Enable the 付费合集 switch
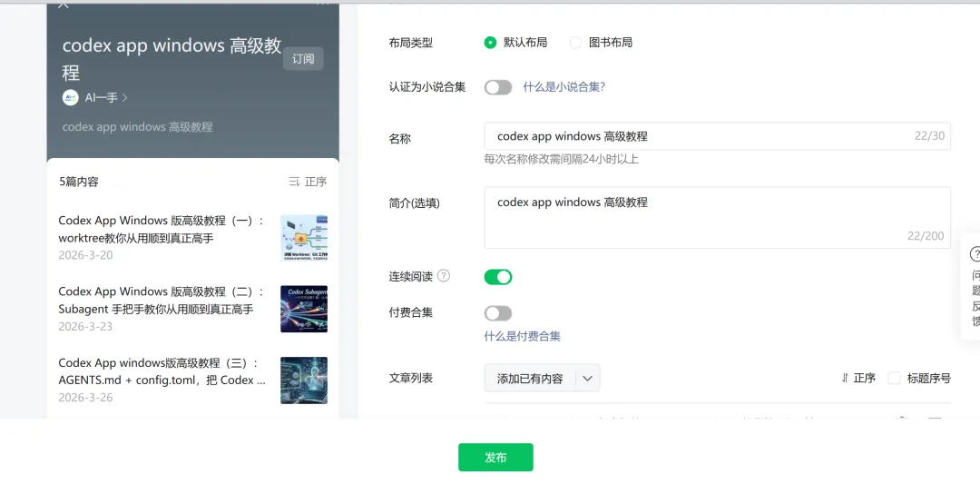 pos(498,312)
